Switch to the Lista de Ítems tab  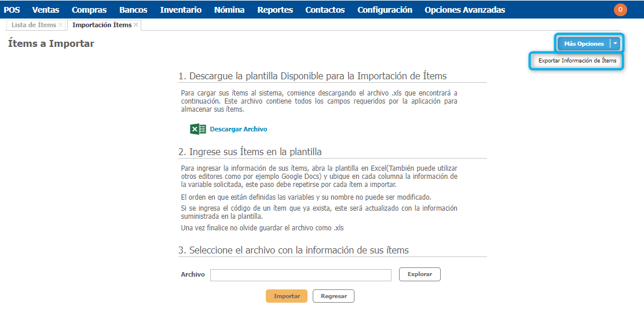(x=34, y=25)
